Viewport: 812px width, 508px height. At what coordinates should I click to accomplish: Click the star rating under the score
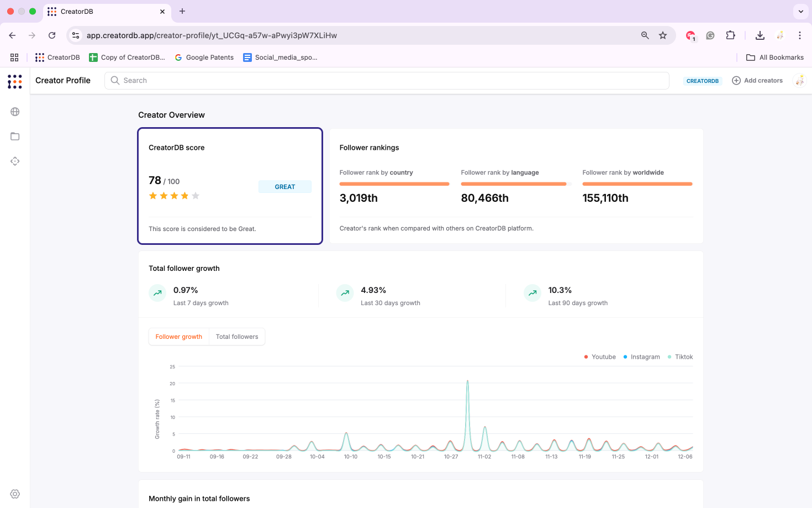pos(174,196)
